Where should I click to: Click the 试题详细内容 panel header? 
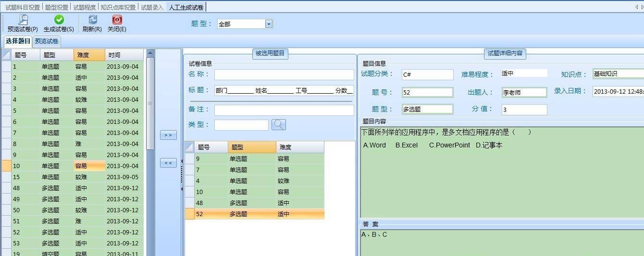tap(505, 53)
